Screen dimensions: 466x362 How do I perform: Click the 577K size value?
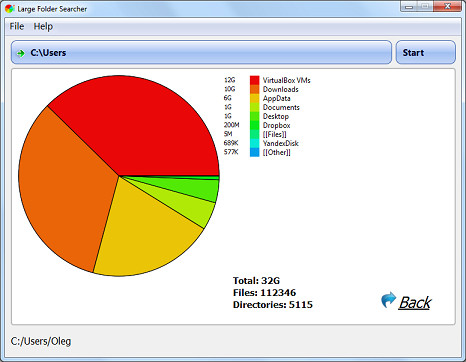[231, 152]
